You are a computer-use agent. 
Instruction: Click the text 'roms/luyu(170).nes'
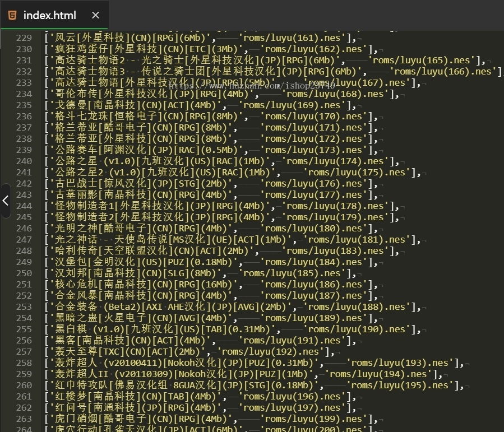[313, 117]
